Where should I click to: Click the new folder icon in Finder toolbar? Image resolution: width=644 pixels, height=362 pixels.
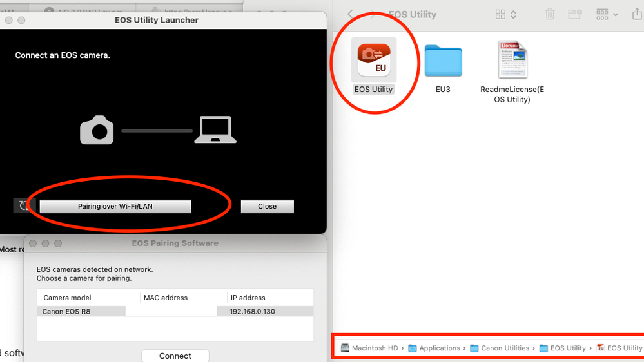point(574,14)
